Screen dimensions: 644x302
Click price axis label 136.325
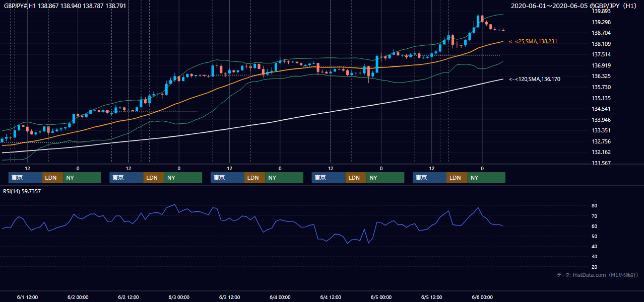click(601, 77)
